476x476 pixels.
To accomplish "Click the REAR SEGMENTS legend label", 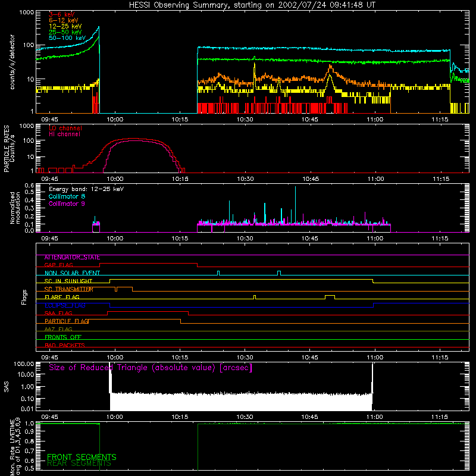I will click(x=79, y=464).
